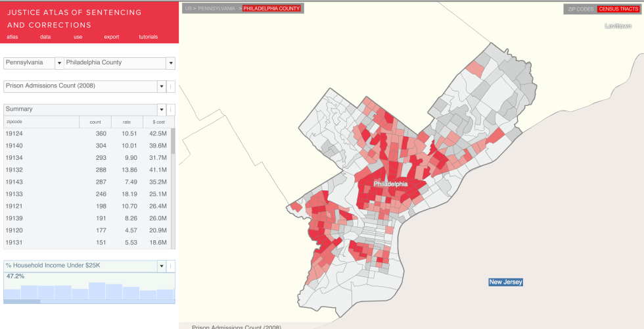Select zipcode 19121 row
This screenshot has width=644, height=329.
tap(87, 207)
